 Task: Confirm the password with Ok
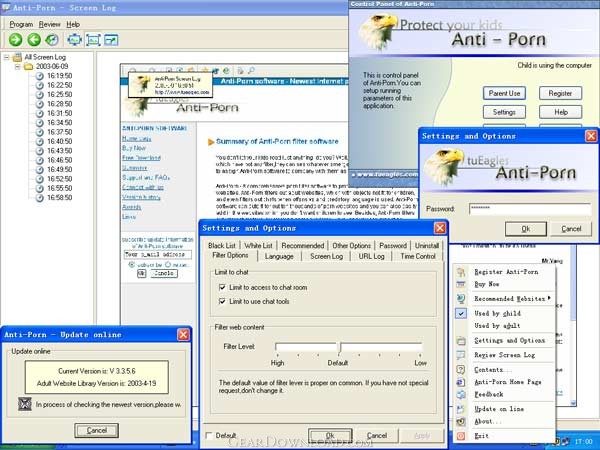tap(526, 229)
